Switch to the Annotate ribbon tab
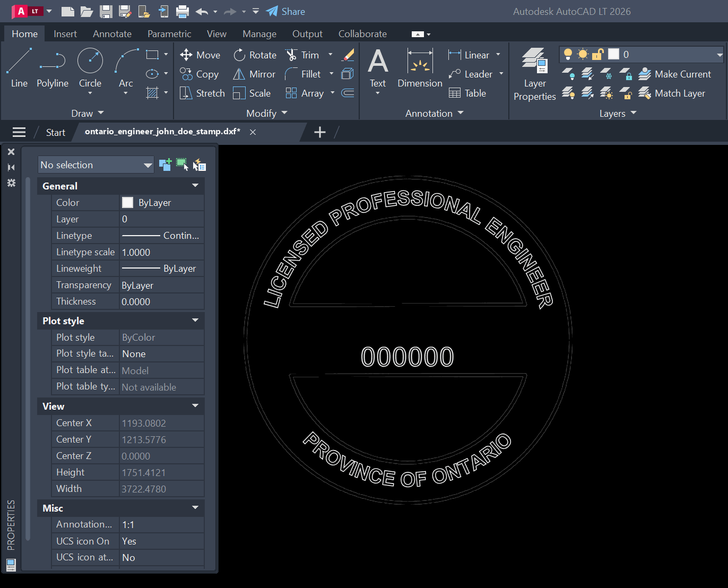Image resolution: width=728 pixels, height=588 pixels. click(112, 34)
